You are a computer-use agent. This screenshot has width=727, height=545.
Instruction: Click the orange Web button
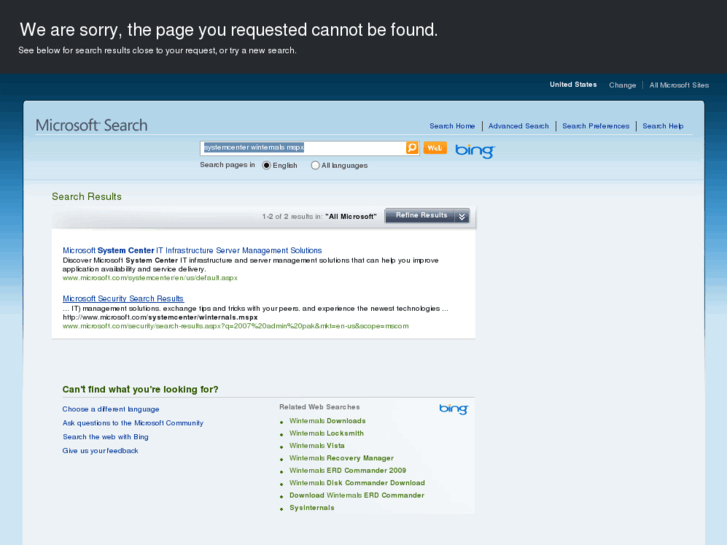pyautogui.click(x=434, y=148)
